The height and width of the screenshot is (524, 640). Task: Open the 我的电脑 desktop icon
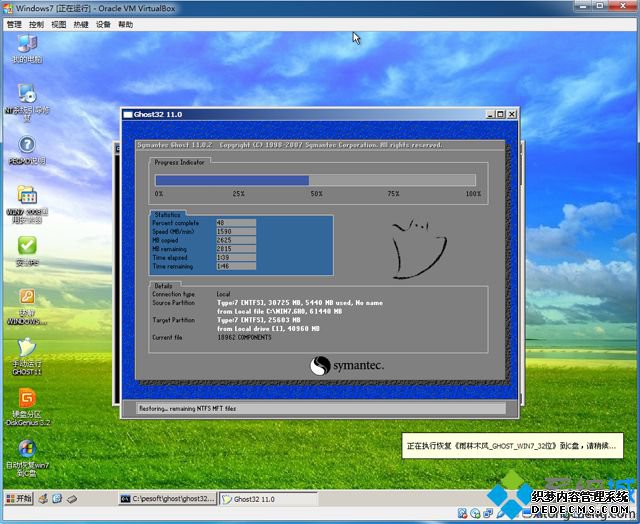point(27,49)
